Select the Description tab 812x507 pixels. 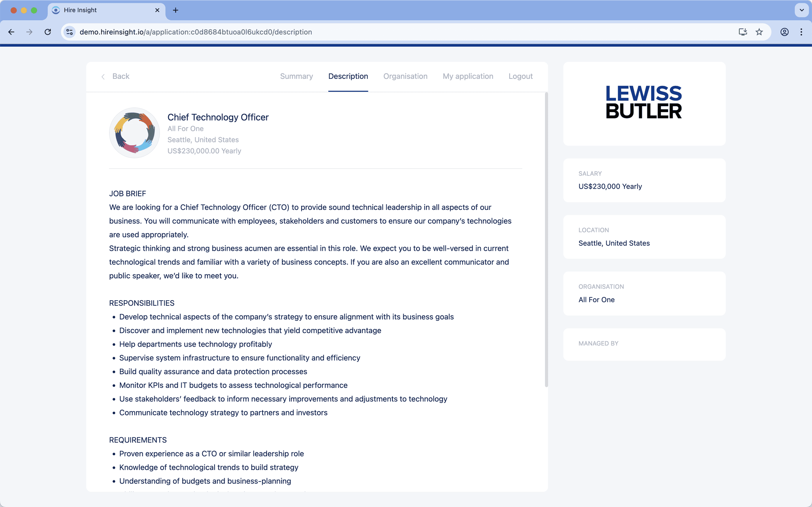coord(348,76)
